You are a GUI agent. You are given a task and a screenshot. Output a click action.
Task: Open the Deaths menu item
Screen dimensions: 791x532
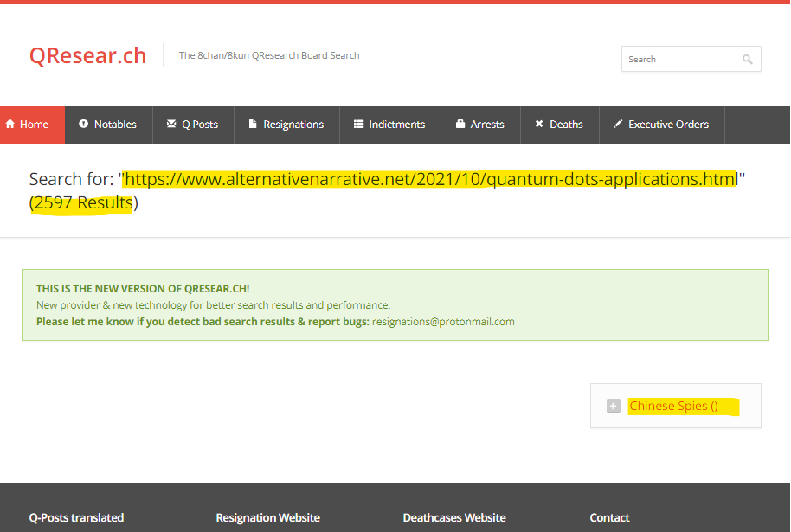(x=559, y=125)
